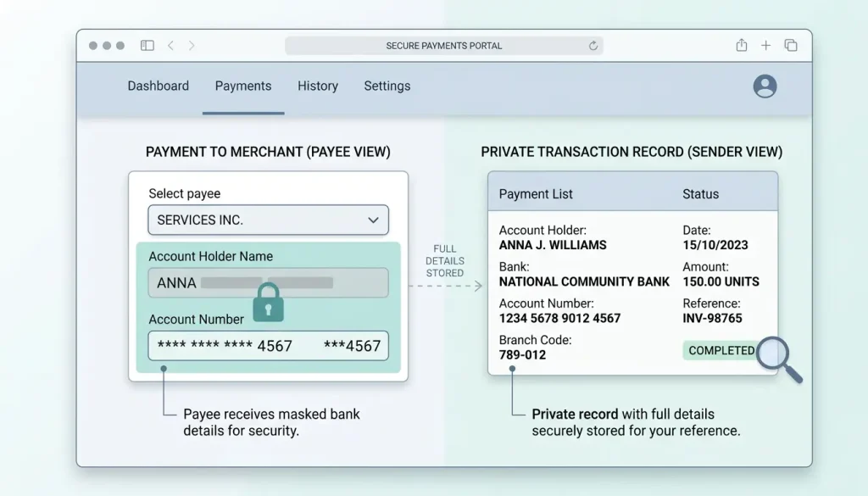Image resolution: width=868 pixels, height=496 pixels.
Task: Add a new tab with plus icon
Action: pos(765,46)
